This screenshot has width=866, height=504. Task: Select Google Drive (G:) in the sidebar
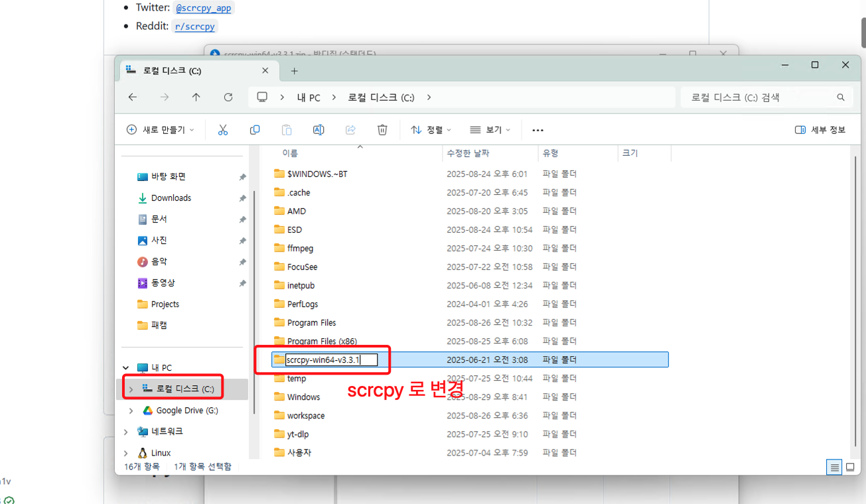187,410
